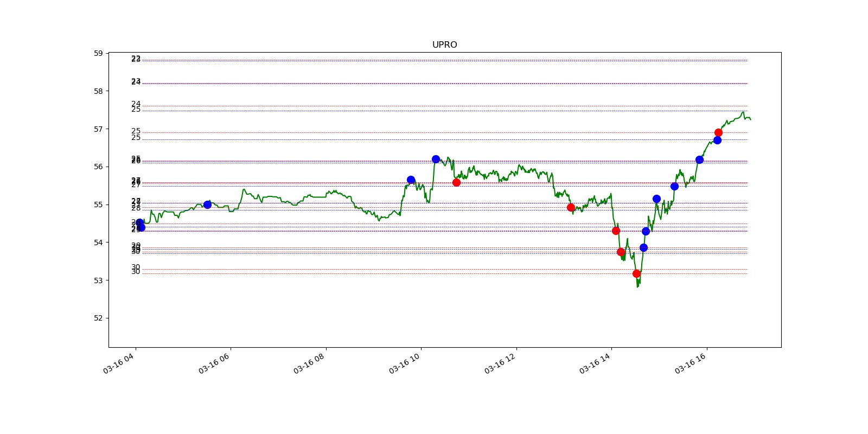
Task: Click the blue marker at price 55 near 05:30
Action: pyautogui.click(x=207, y=205)
